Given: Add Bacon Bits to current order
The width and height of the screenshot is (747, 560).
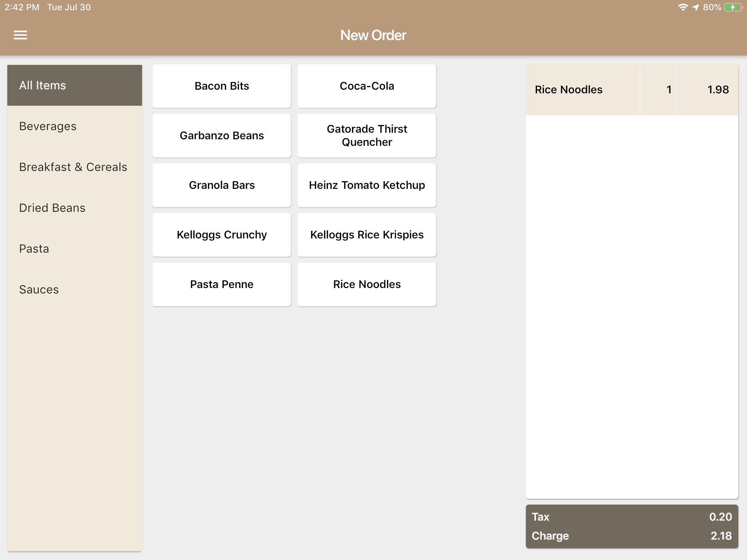Looking at the screenshot, I should point(222,86).
